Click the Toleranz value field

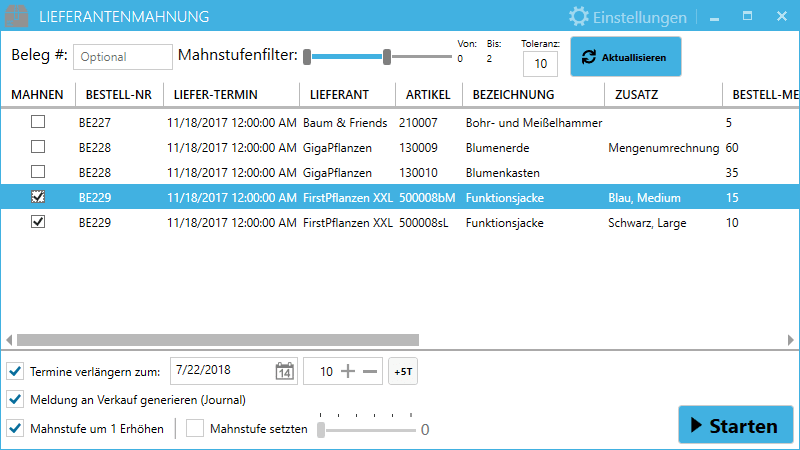click(x=540, y=64)
